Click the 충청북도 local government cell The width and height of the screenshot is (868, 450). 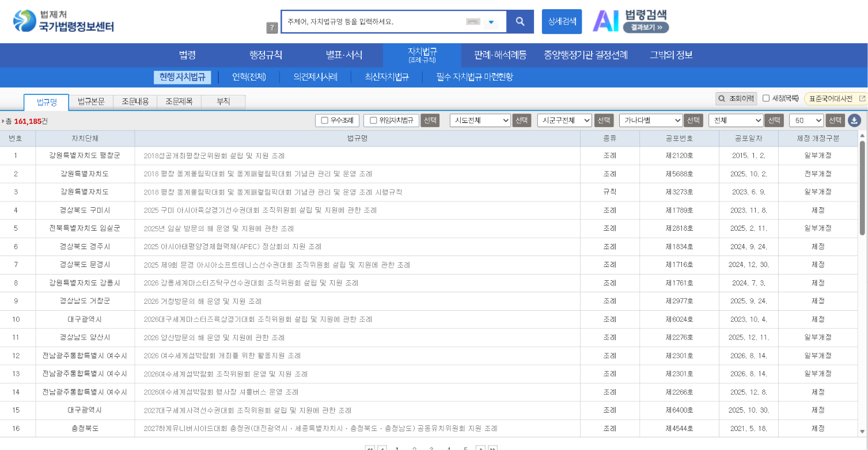pos(85,428)
